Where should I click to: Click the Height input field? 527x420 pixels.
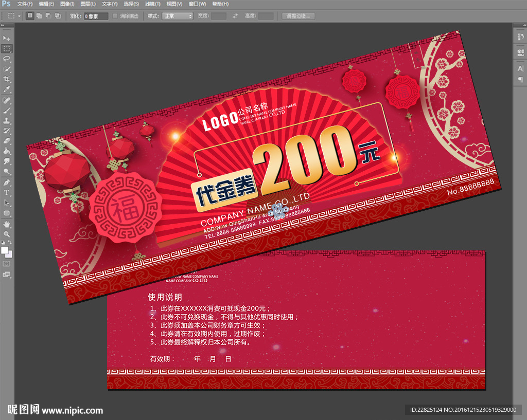pyautogui.click(x=266, y=16)
